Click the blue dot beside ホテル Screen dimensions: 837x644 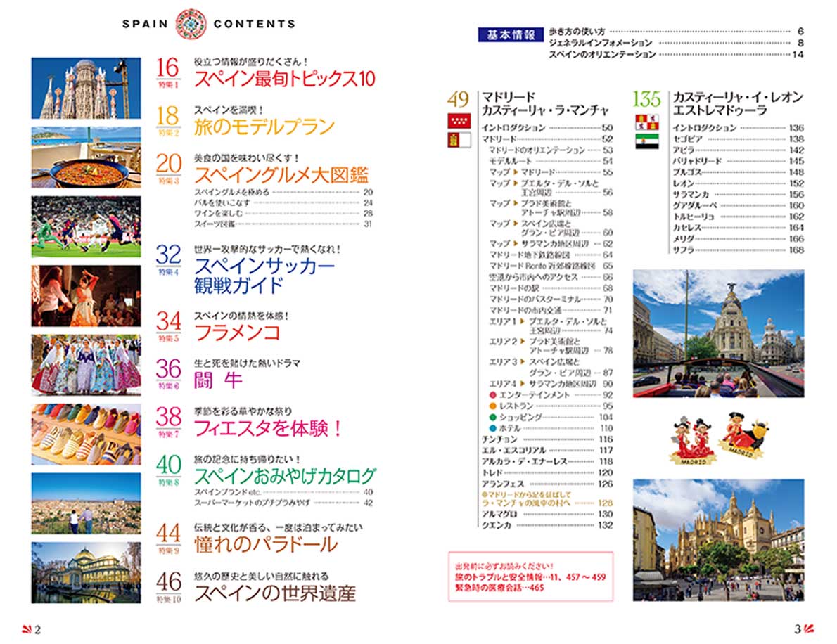tap(493, 428)
